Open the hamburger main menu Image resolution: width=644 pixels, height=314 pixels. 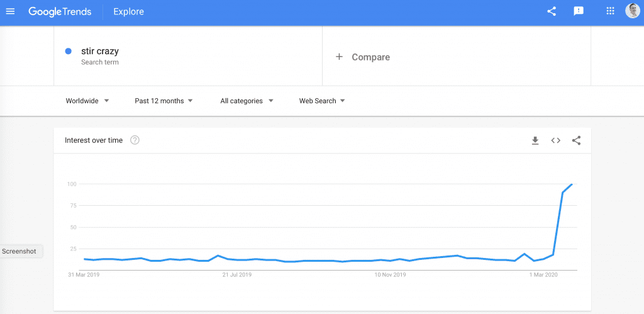coord(10,11)
